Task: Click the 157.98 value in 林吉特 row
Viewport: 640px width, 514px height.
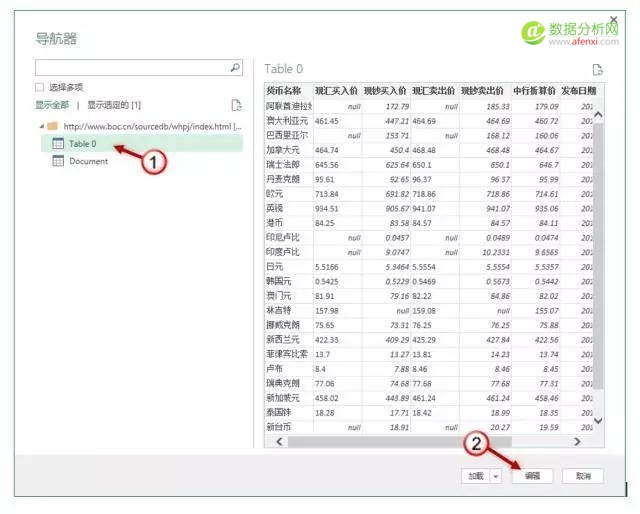Action: pos(327,311)
